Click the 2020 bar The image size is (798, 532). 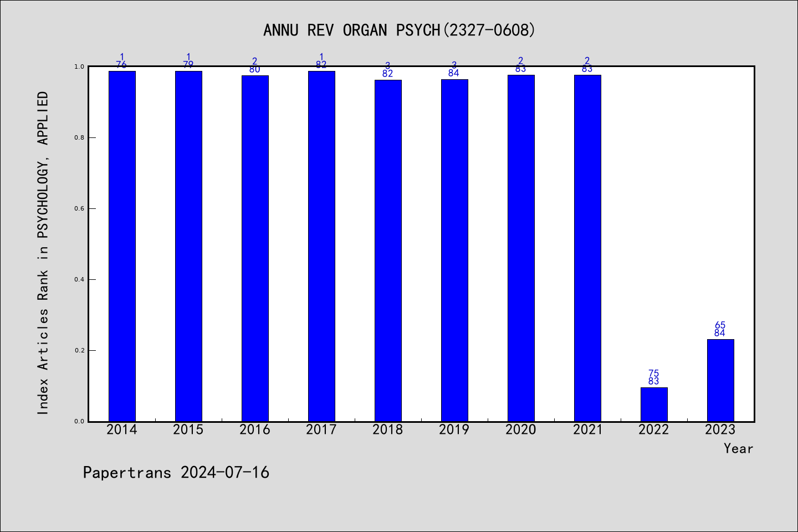coord(521,248)
